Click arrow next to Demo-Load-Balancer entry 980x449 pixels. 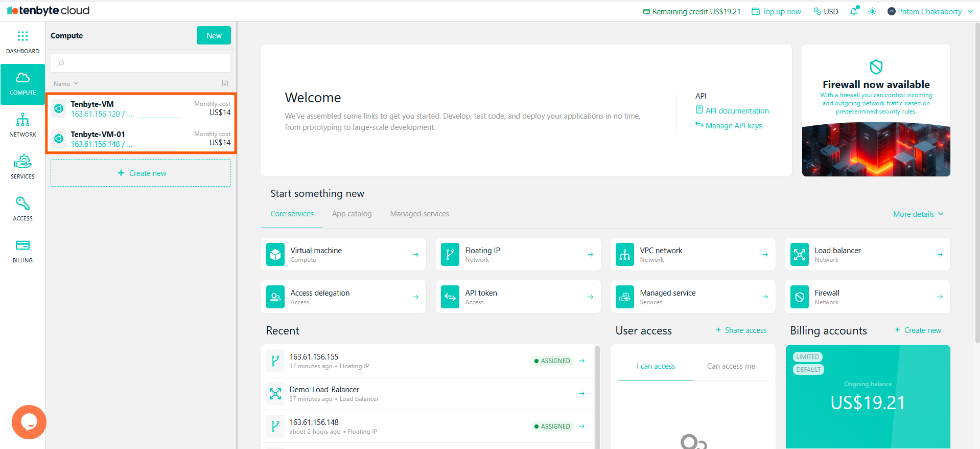point(581,393)
